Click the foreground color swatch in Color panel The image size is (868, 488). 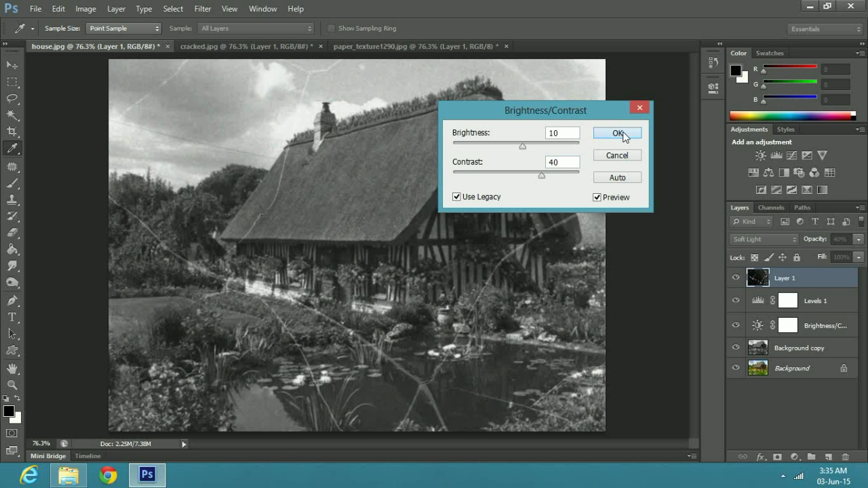[x=736, y=70]
